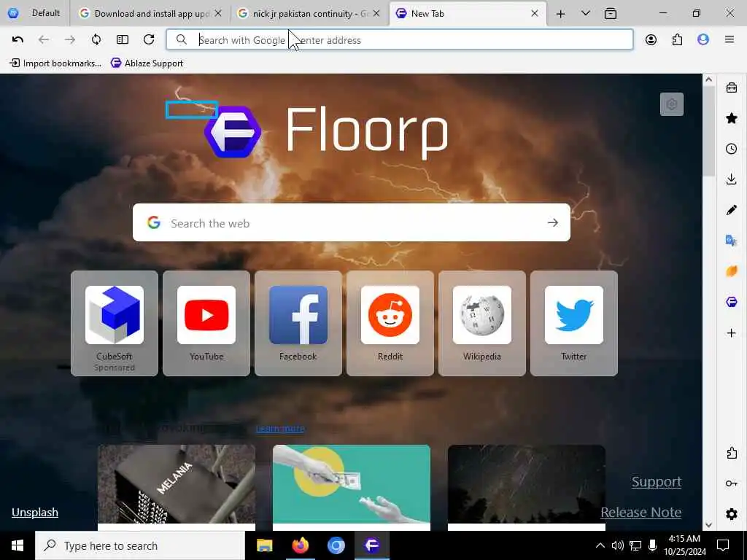747x560 pixels.
Task: Open the Release Note link
Action: tap(640, 513)
